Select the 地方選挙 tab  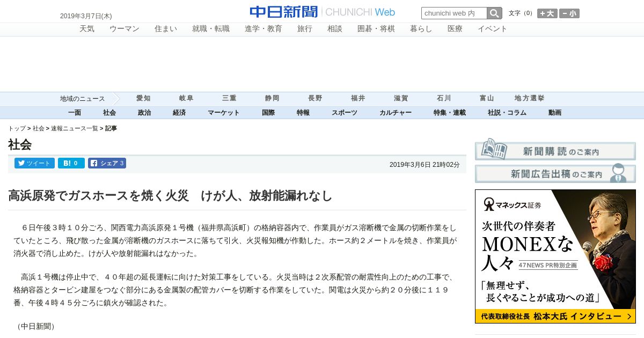click(530, 98)
